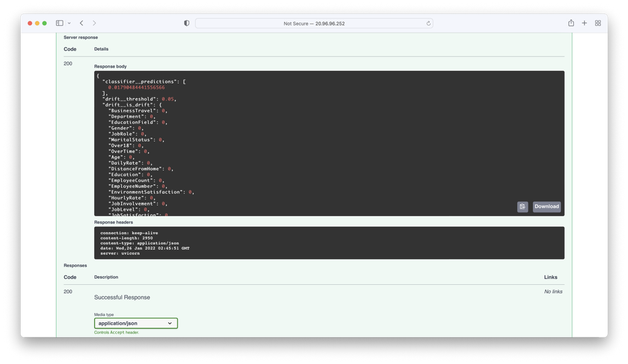628x364 pixels.
Task: Click the Response headers label
Action: [x=113, y=223]
